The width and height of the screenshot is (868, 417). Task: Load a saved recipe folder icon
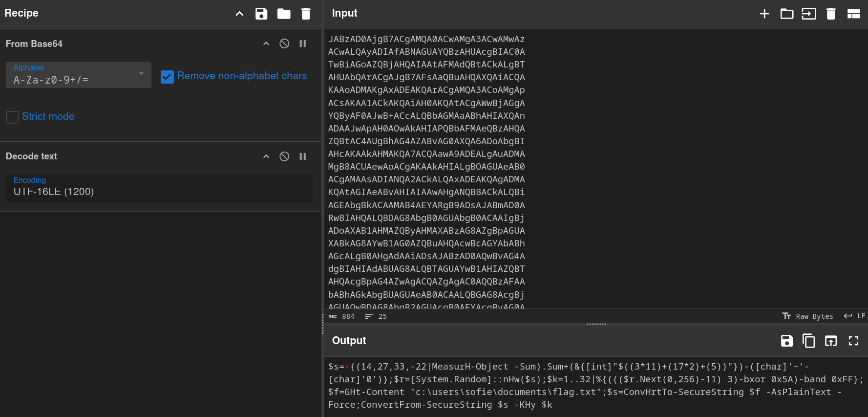coord(284,14)
